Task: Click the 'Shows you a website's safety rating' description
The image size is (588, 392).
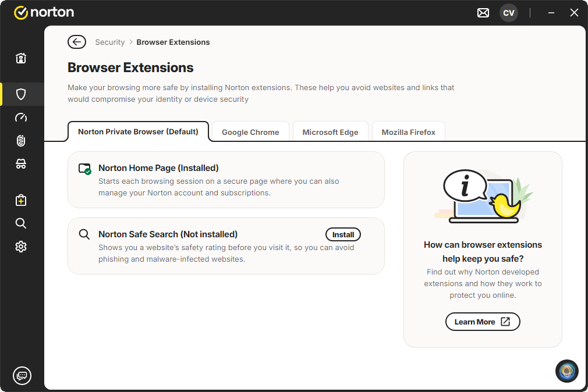Action: tap(226, 254)
